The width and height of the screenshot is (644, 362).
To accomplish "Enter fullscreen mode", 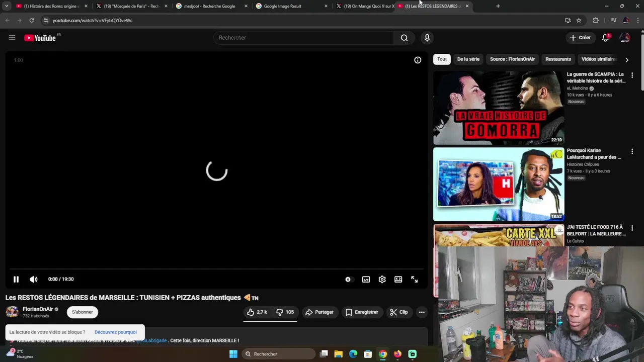I will coord(414,279).
